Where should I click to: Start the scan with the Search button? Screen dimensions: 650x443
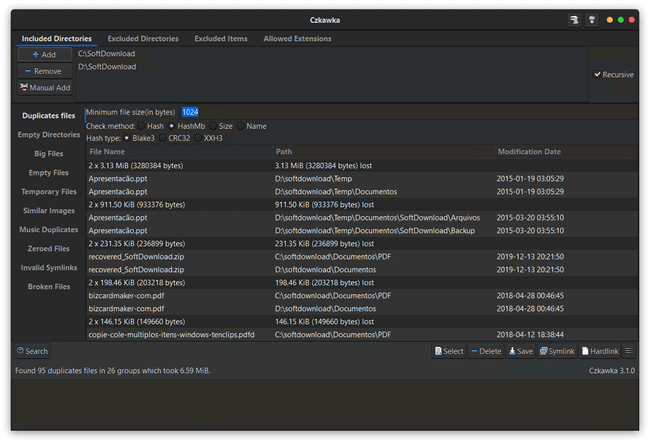click(32, 351)
